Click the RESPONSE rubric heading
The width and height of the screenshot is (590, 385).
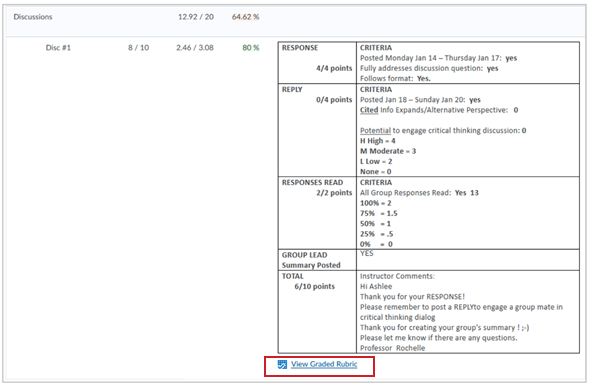(x=300, y=48)
